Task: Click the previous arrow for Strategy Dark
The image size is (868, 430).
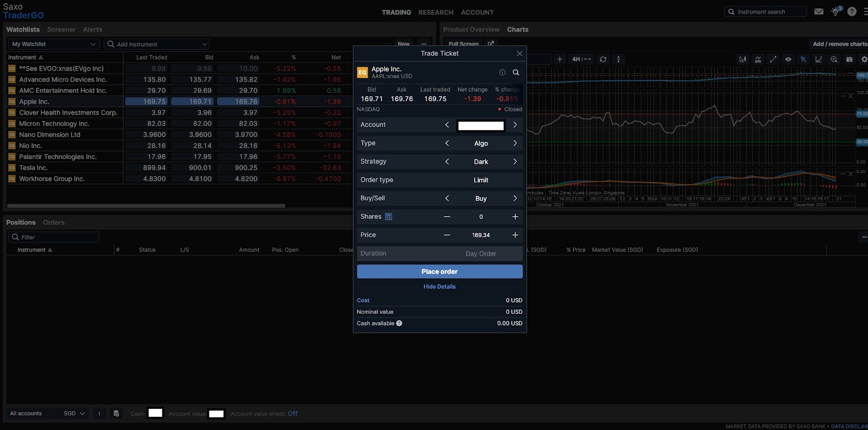Action: tap(447, 162)
